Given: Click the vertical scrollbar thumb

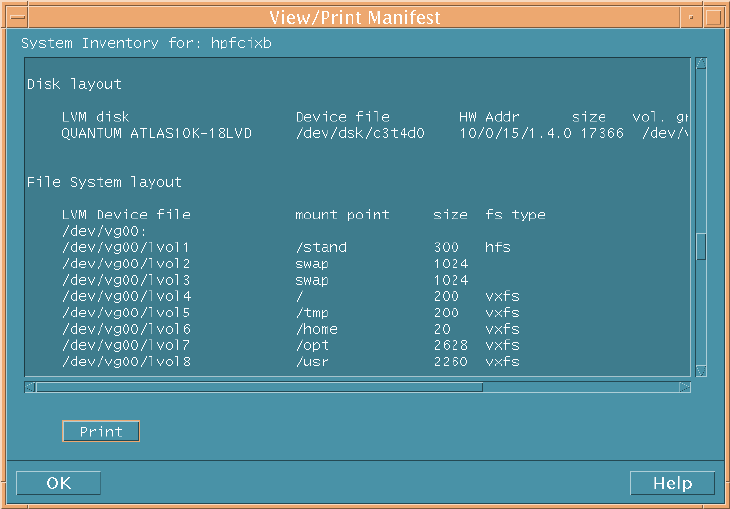Looking at the screenshot, I should (701, 246).
